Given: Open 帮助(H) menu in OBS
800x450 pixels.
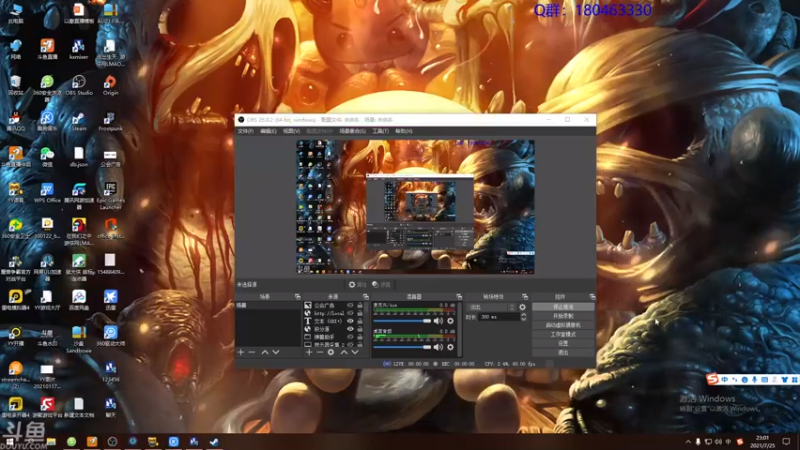Looking at the screenshot, I should tap(404, 131).
